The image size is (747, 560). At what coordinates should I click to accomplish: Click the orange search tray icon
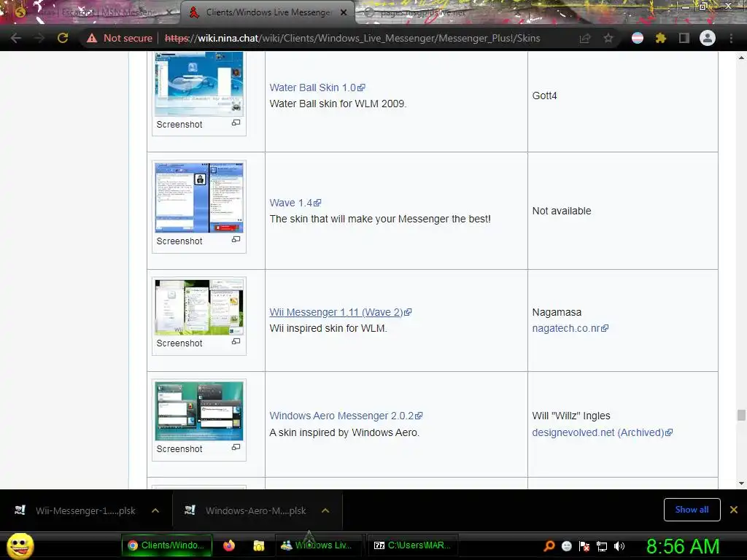[549, 545]
